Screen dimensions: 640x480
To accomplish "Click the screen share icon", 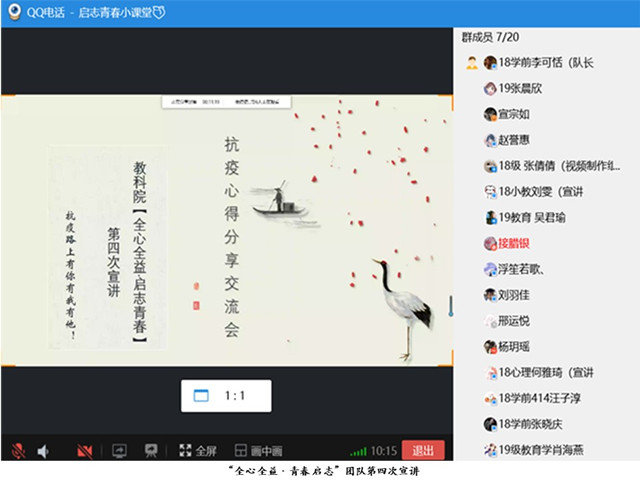I will [119, 450].
